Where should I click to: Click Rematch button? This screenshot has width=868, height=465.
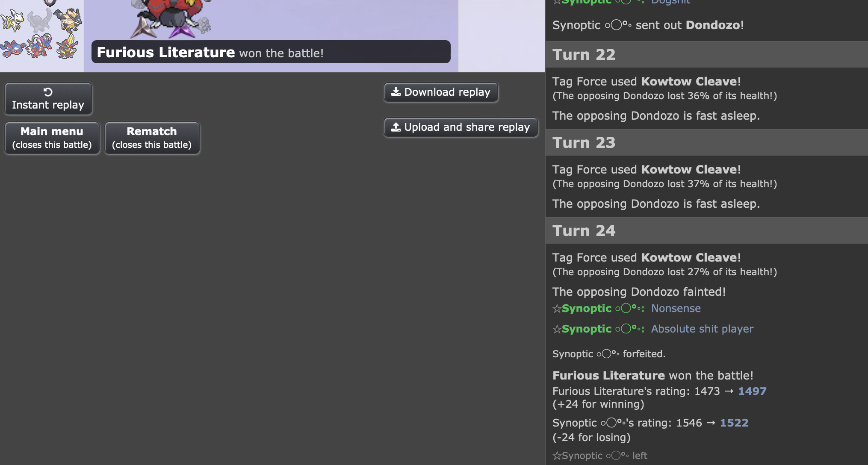[152, 138]
